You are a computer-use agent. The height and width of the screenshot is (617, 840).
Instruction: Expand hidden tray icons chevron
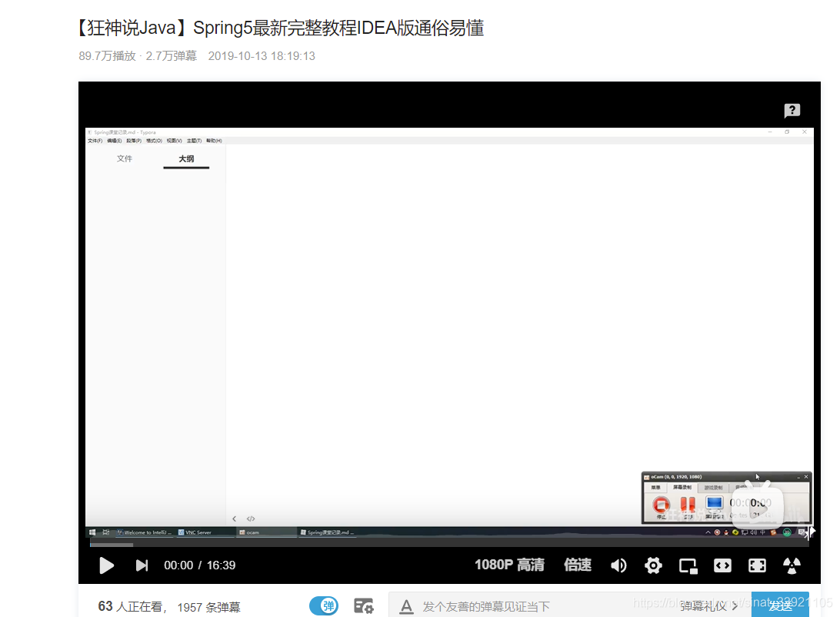point(708,532)
